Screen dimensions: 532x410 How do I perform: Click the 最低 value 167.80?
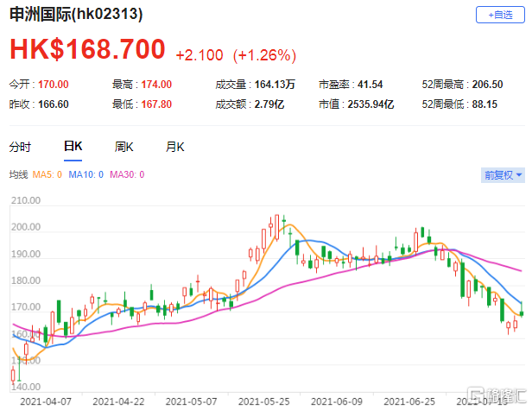(x=156, y=104)
